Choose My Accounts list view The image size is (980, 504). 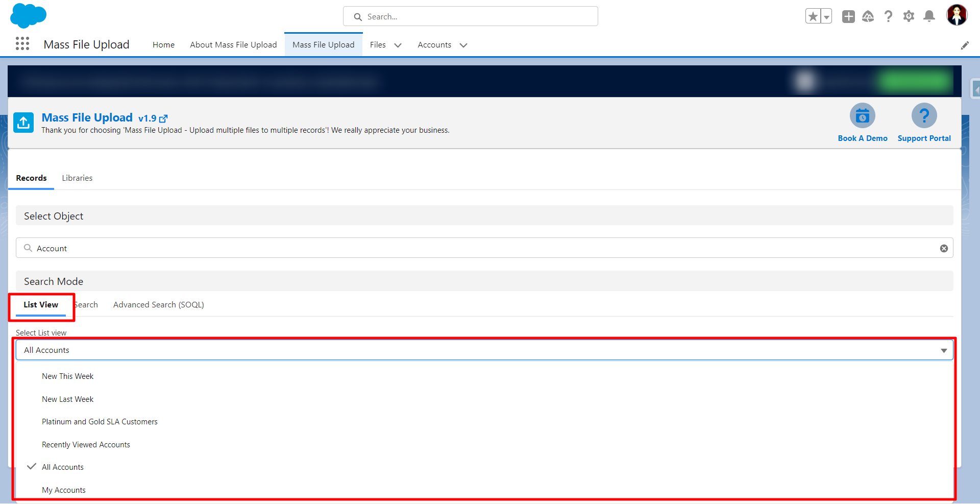[485, 490]
